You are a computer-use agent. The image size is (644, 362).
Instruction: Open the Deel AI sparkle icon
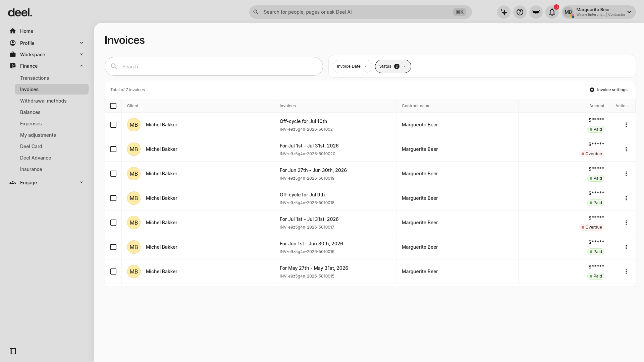(503, 12)
